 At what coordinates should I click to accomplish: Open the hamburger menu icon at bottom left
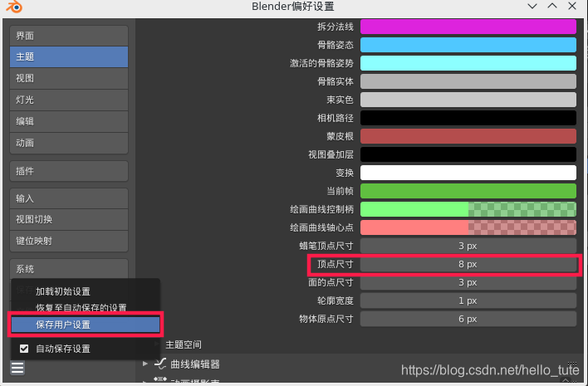pyautogui.click(x=17, y=368)
